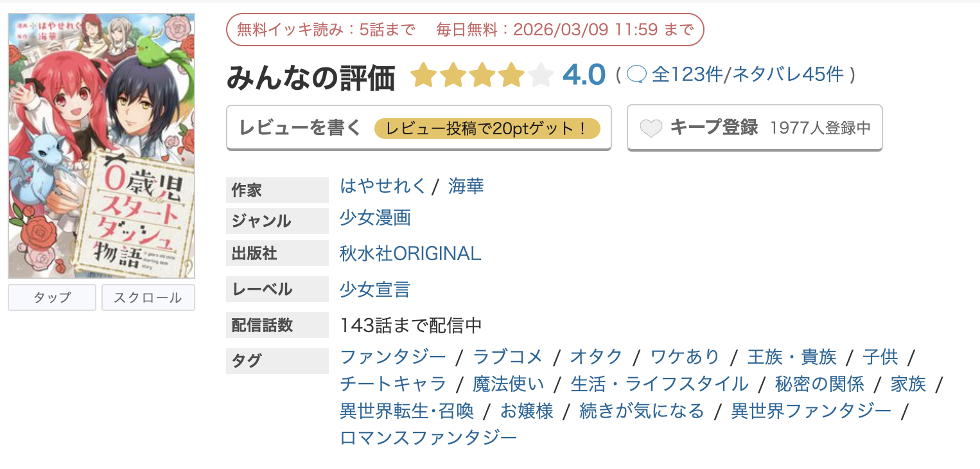
Task: Open the 少女漫画 genre page
Action: (374, 219)
